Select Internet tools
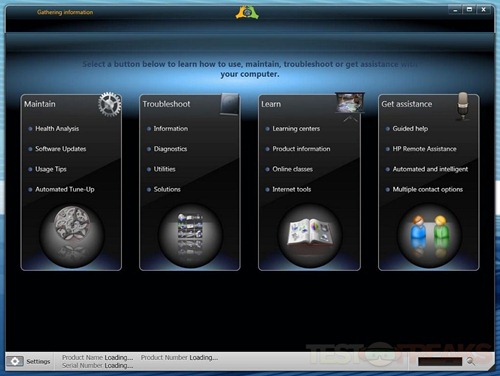Viewport: 500px width, 376px height. click(x=292, y=189)
